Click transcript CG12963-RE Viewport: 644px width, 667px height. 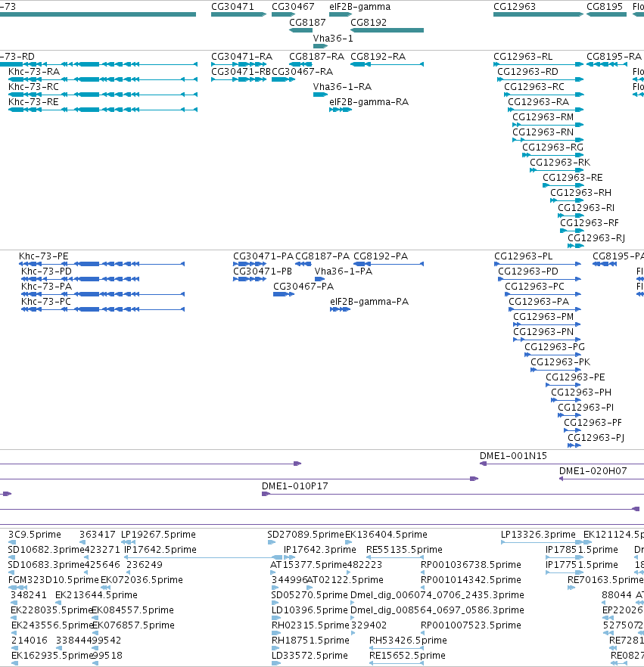coord(573,178)
